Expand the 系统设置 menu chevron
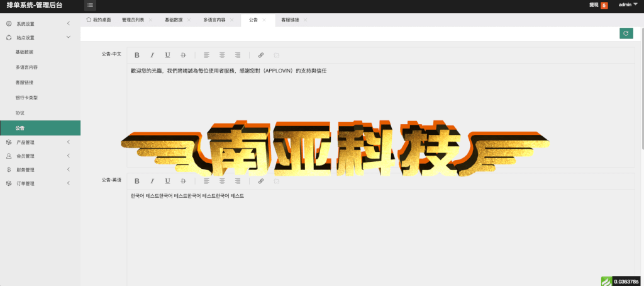644x286 pixels. 69,23
